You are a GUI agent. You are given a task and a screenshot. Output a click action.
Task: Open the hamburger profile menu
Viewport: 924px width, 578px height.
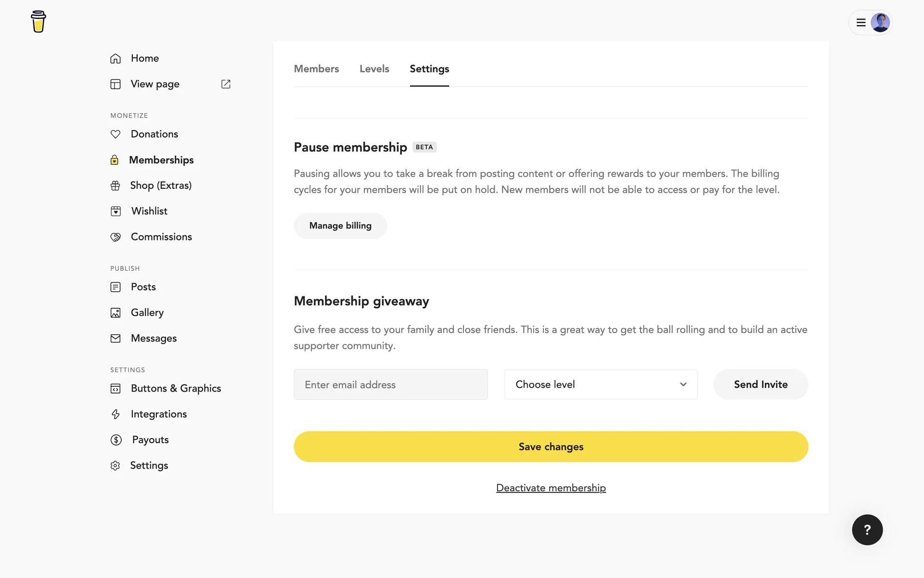[x=861, y=23]
